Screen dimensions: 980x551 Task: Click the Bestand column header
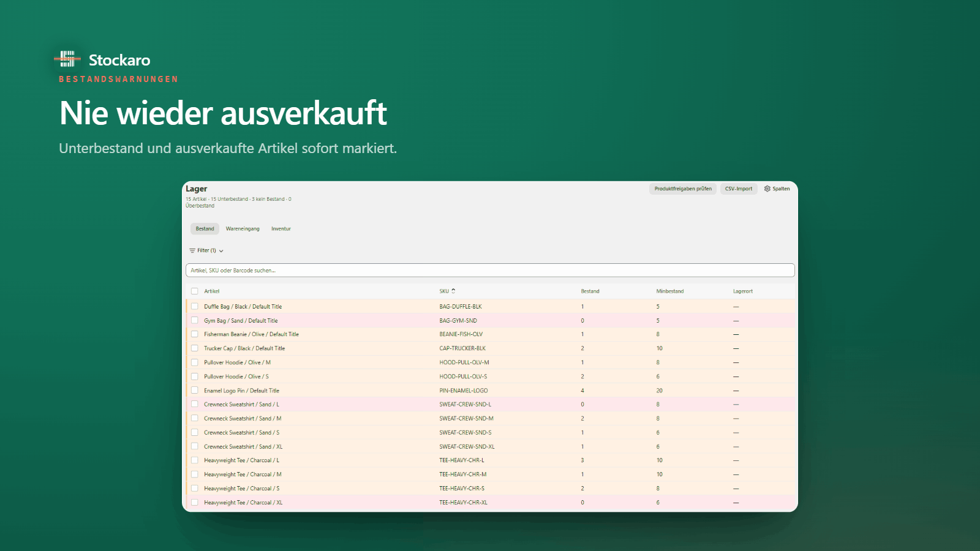pyautogui.click(x=590, y=291)
